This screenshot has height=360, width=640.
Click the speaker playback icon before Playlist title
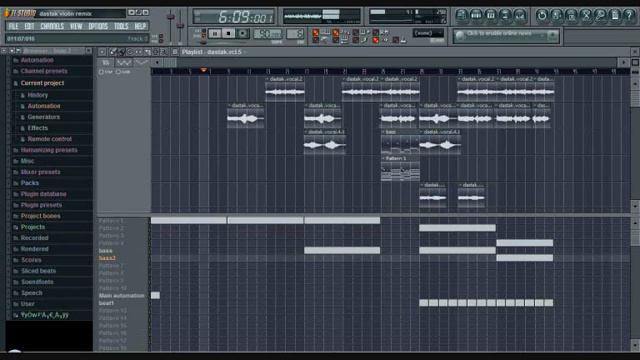[x=175, y=52]
